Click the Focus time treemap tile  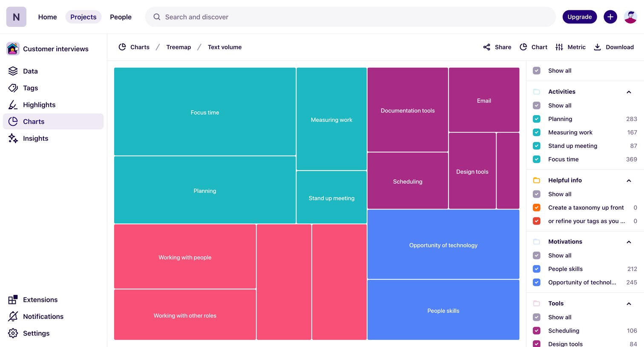[205, 112]
